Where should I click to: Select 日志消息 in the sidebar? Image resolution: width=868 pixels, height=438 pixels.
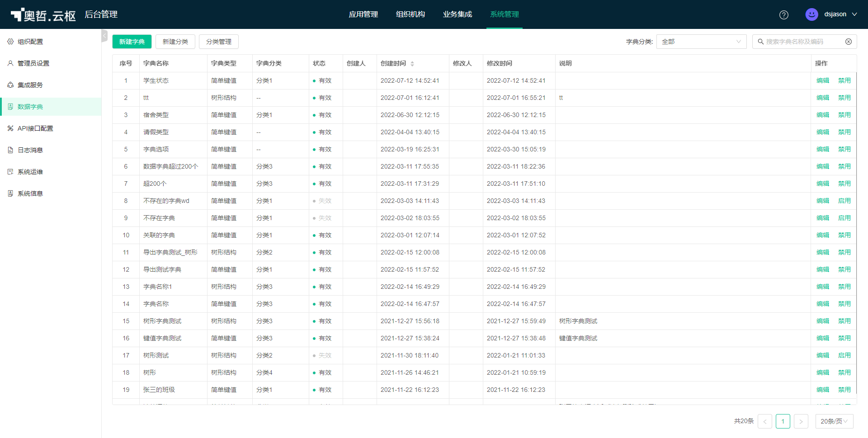[x=51, y=150]
